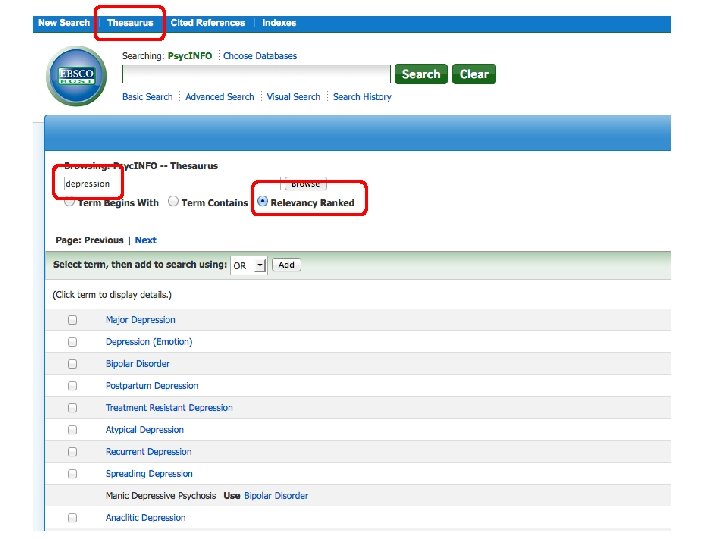720x540 pixels.
Task: Open the Postpartum Depression term
Action: pyautogui.click(x=152, y=386)
